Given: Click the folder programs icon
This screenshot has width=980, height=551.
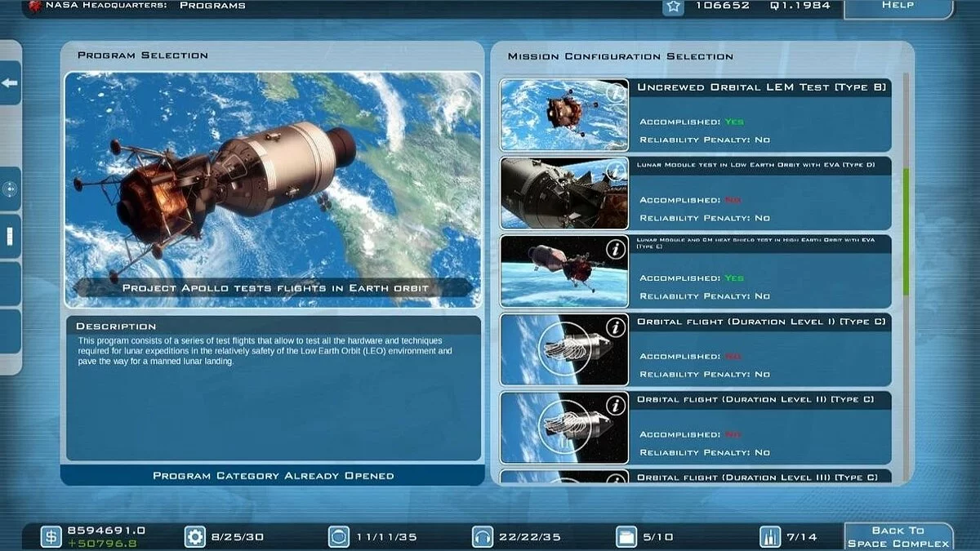Looking at the screenshot, I should (626, 536).
